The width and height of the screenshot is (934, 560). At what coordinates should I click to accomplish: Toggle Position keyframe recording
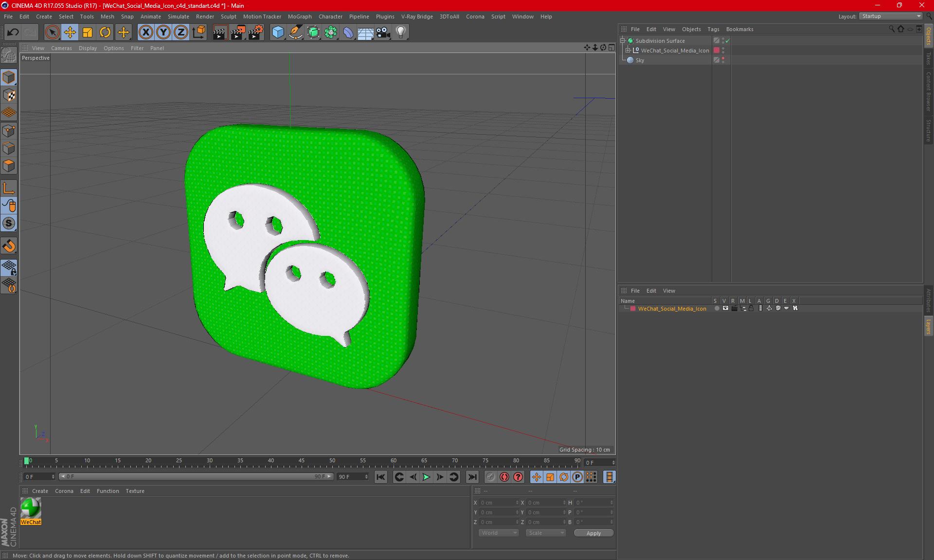[x=537, y=477]
